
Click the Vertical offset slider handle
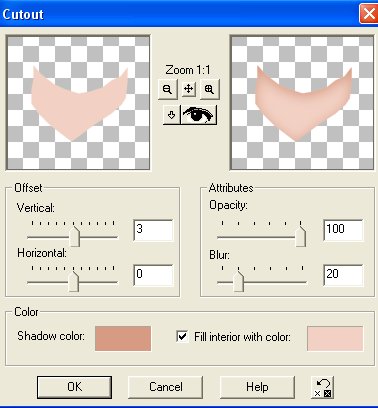point(74,236)
